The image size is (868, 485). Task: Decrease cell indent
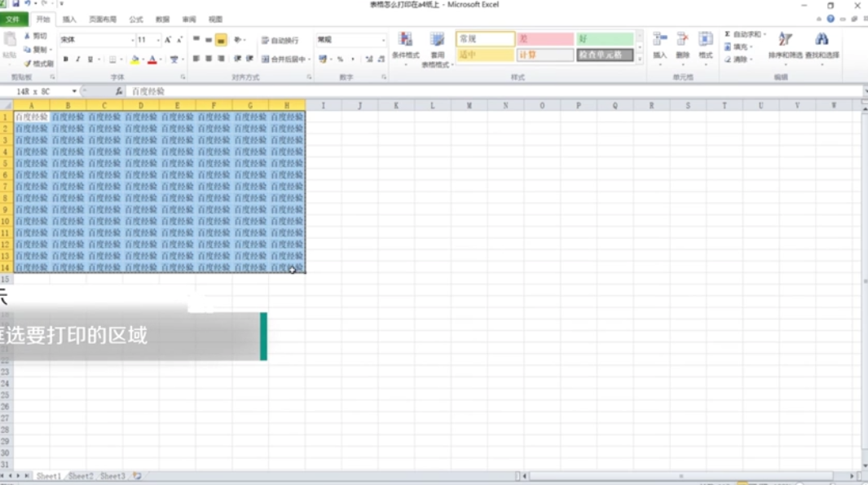[x=237, y=59]
